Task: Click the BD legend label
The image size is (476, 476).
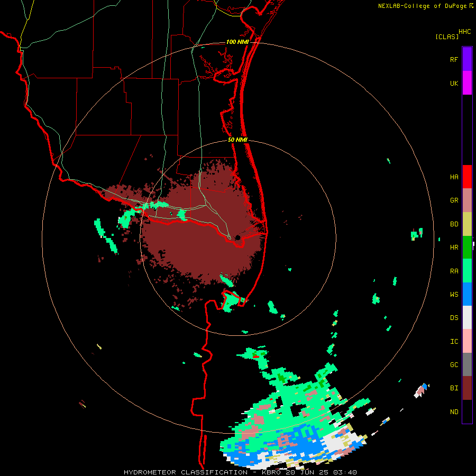Action: [x=454, y=224]
